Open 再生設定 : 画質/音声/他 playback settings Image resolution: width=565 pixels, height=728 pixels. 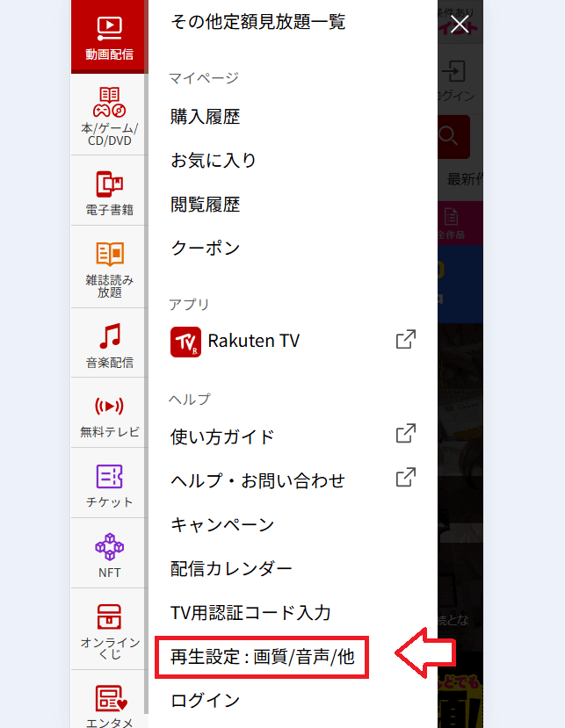tap(262, 657)
